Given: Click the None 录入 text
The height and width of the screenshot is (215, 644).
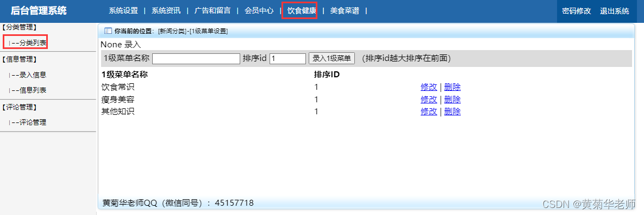Looking at the screenshot, I should pos(121,45).
